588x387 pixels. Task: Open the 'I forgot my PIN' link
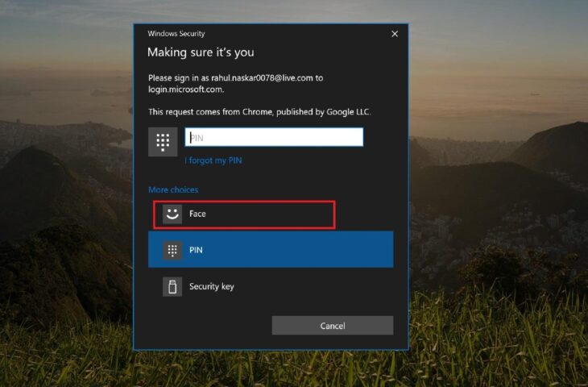(x=213, y=160)
